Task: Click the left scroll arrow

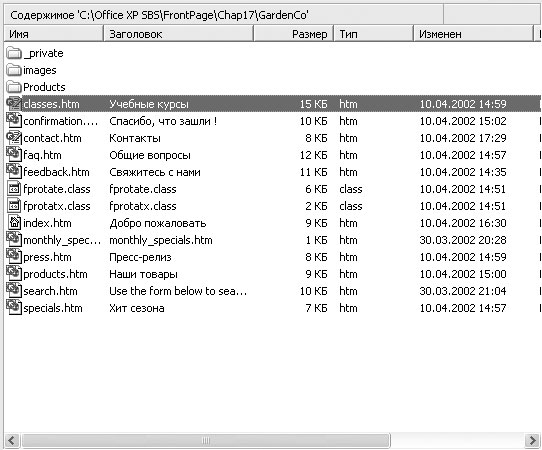Action: pos(12,440)
